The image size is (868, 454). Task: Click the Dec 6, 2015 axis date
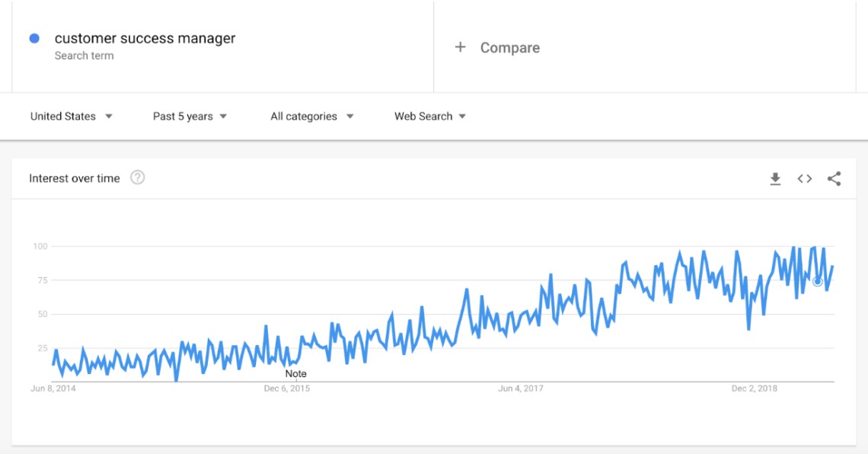tap(287, 388)
